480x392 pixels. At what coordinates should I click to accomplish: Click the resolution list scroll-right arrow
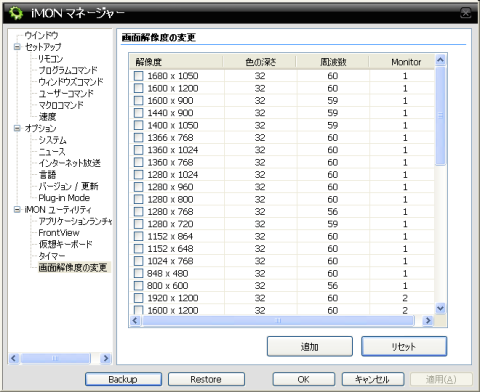click(428, 321)
